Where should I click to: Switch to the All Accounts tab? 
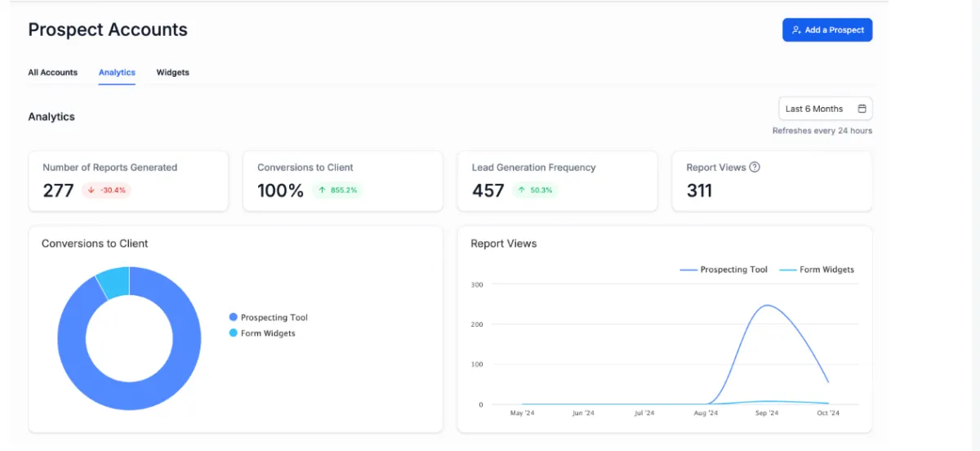point(53,73)
